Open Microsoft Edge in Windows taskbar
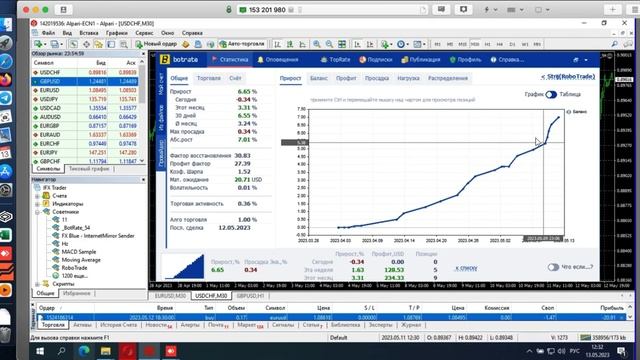Viewport: 640px width, 360px height. coord(84,351)
